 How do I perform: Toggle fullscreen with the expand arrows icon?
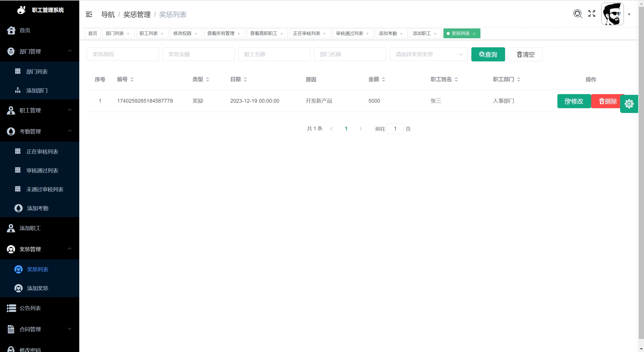(592, 14)
